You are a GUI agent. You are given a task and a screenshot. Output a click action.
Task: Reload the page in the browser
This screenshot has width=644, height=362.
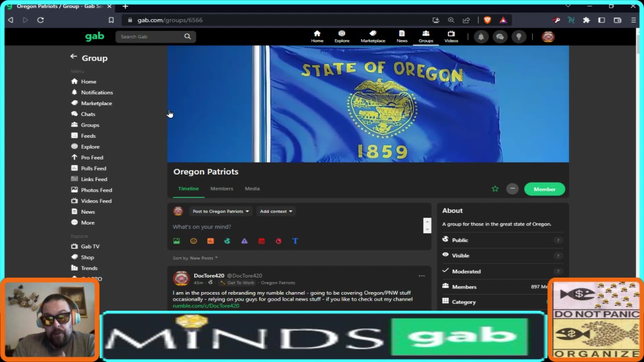(x=41, y=20)
